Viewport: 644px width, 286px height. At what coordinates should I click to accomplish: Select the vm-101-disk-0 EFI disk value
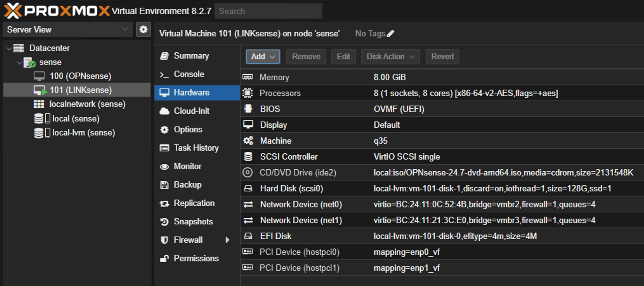(x=455, y=236)
